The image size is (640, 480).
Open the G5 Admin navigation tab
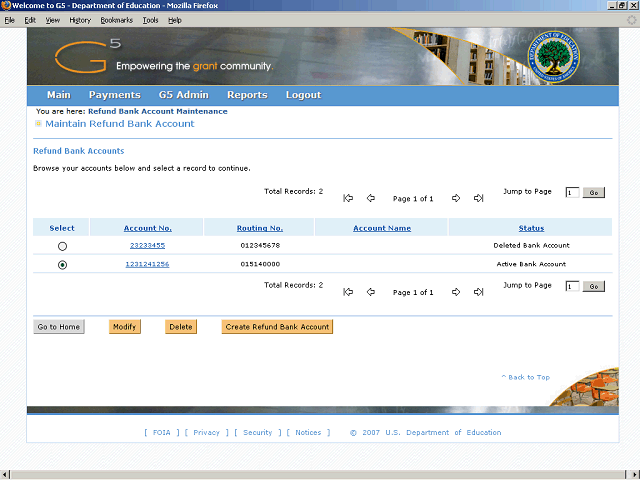point(184,95)
